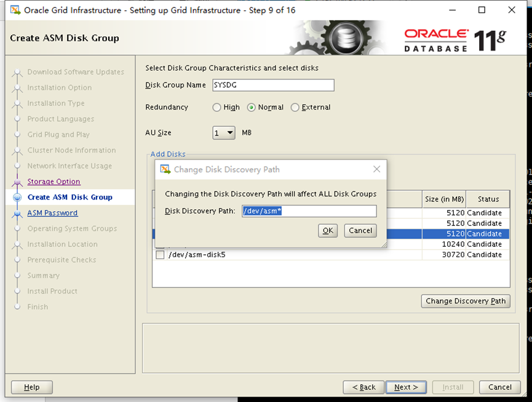The image size is (532, 402).
Task: Open the ASM Password step link
Action: click(53, 213)
